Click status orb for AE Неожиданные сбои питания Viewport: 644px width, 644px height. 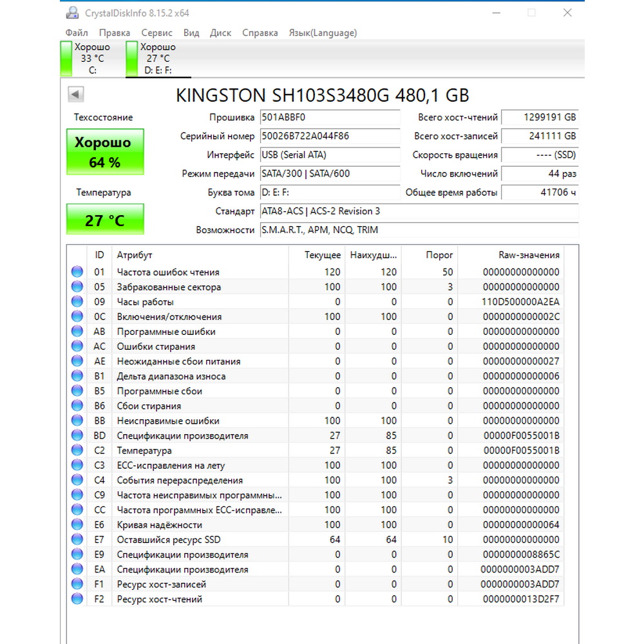click(77, 361)
